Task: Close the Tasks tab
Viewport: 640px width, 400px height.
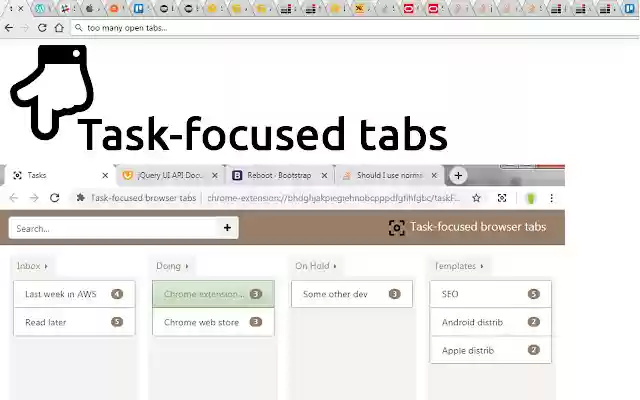Action: coord(105,175)
